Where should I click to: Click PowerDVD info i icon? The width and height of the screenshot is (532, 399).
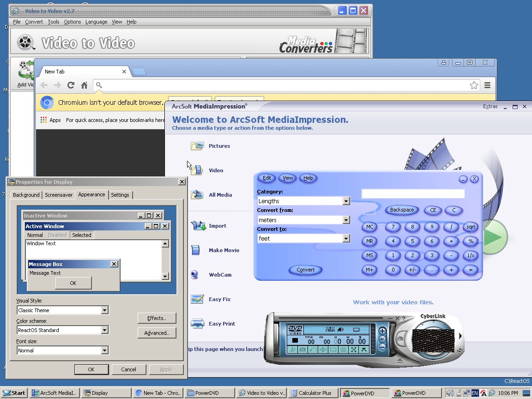[x=292, y=350]
